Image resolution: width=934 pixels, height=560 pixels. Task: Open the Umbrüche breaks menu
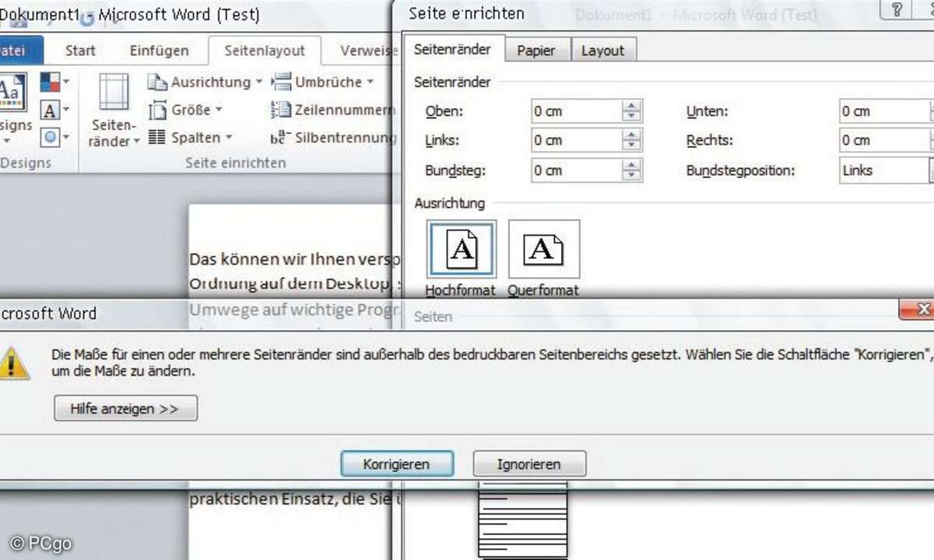pyautogui.click(x=322, y=82)
